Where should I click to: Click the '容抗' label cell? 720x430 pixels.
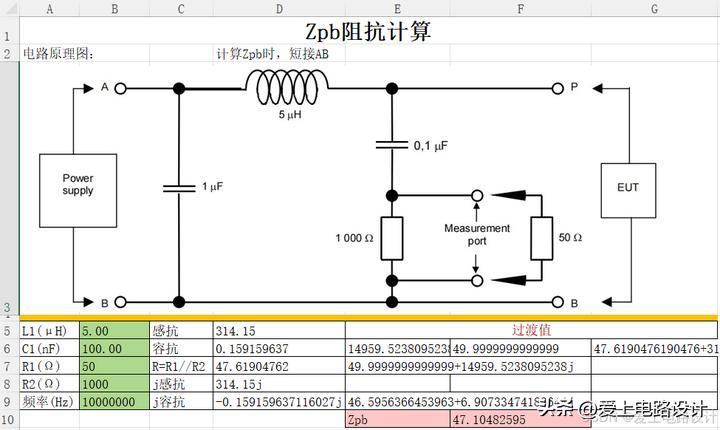(x=181, y=349)
